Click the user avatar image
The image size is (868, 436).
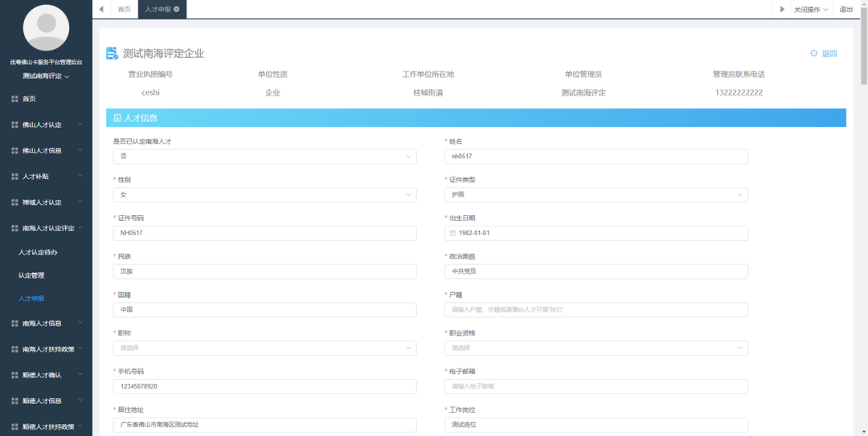point(46,27)
